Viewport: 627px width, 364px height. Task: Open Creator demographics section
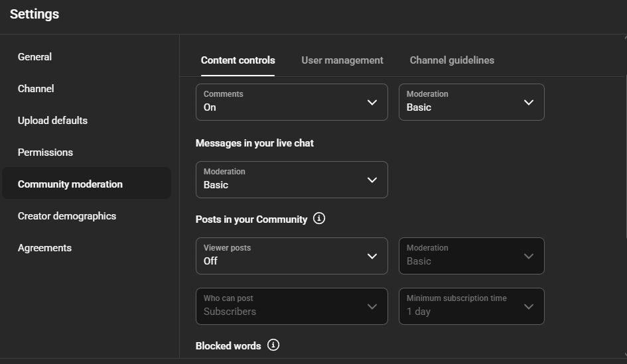86,216
